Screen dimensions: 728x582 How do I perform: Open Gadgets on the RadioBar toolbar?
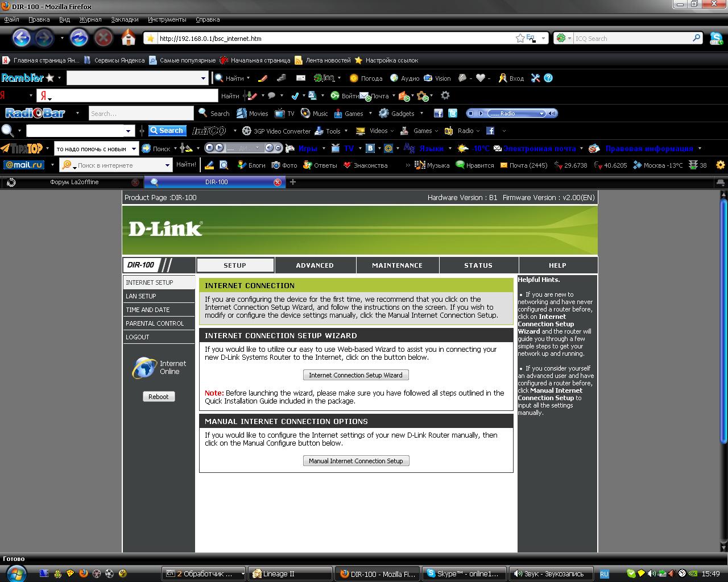point(397,114)
